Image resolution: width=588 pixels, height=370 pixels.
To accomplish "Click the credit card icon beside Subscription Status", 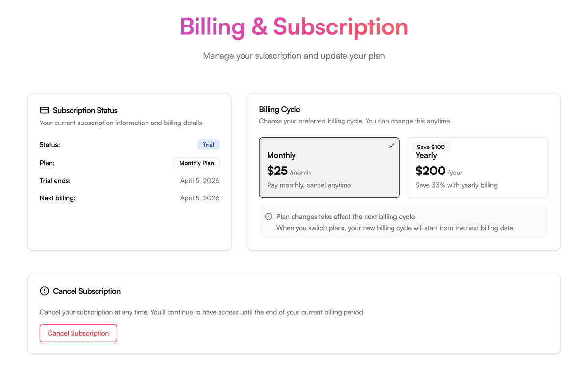I will (45, 110).
